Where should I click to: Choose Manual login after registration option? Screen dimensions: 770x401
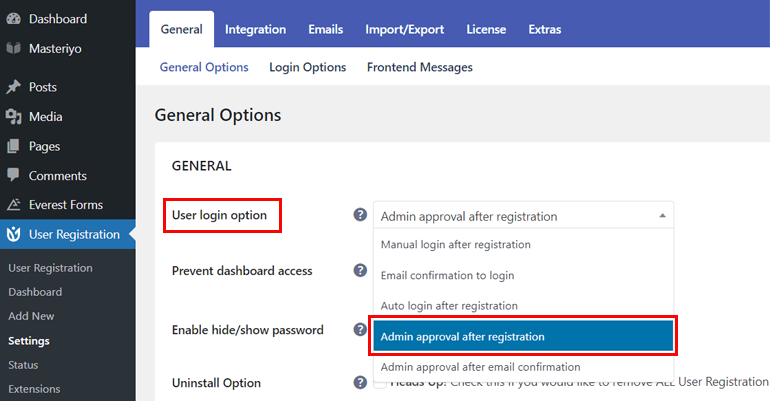click(x=455, y=244)
